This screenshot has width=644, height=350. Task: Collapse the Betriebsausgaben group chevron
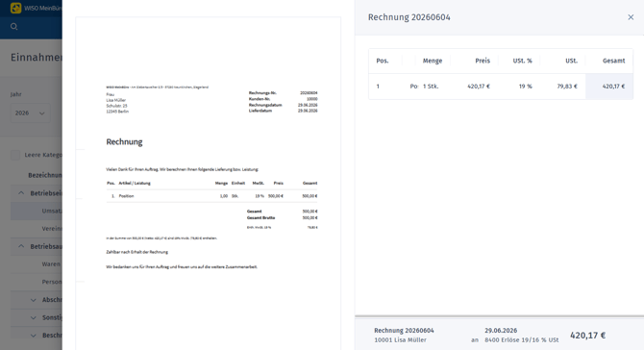21,246
